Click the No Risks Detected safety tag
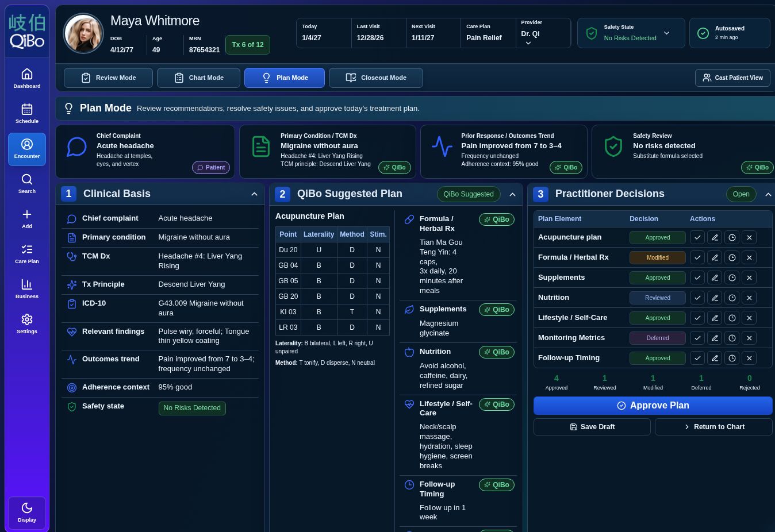The width and height of the screenshot is (775, 532). 192,408
